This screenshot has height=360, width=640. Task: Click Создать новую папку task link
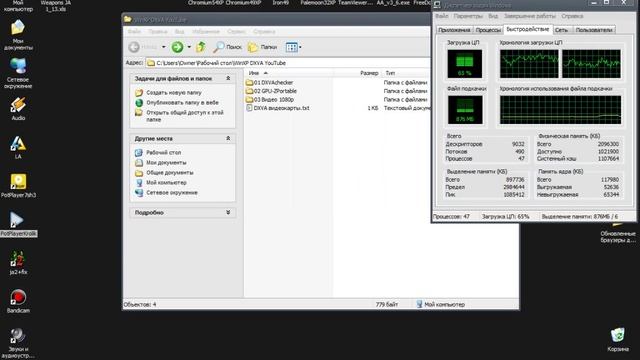[x=174, y=93]
